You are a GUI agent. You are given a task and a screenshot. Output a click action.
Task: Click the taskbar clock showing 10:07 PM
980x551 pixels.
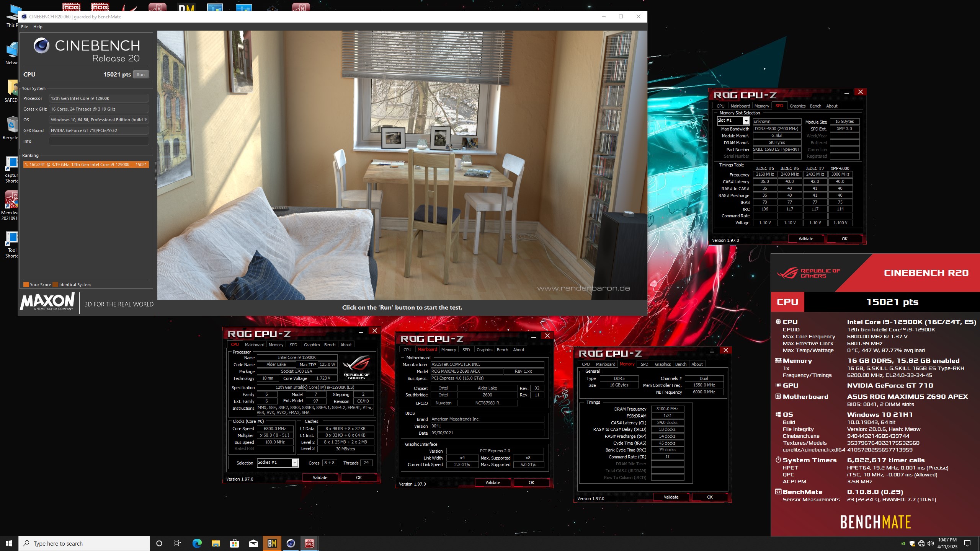point(947,543)
